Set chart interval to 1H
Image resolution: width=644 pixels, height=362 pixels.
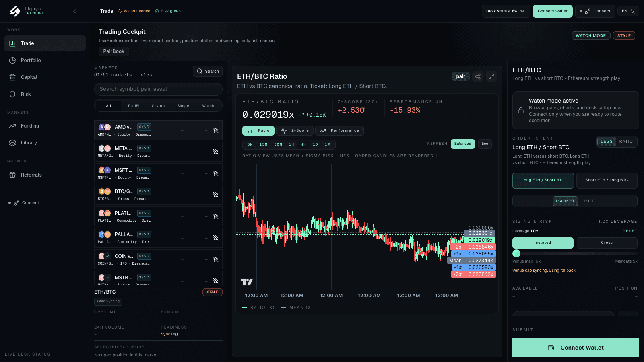(x=291, y=144)
